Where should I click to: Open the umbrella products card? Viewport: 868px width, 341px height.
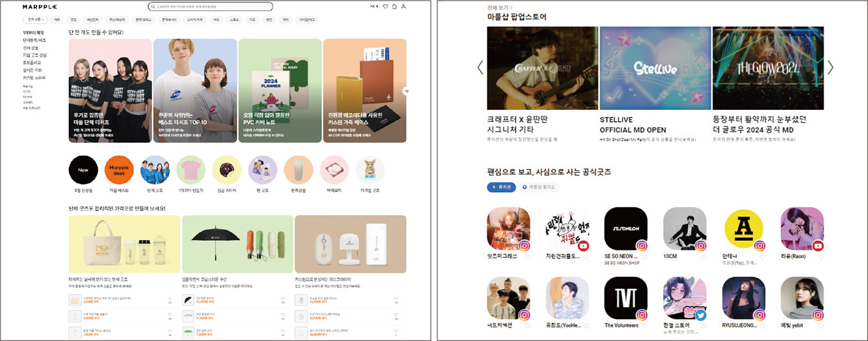(237, 244)
